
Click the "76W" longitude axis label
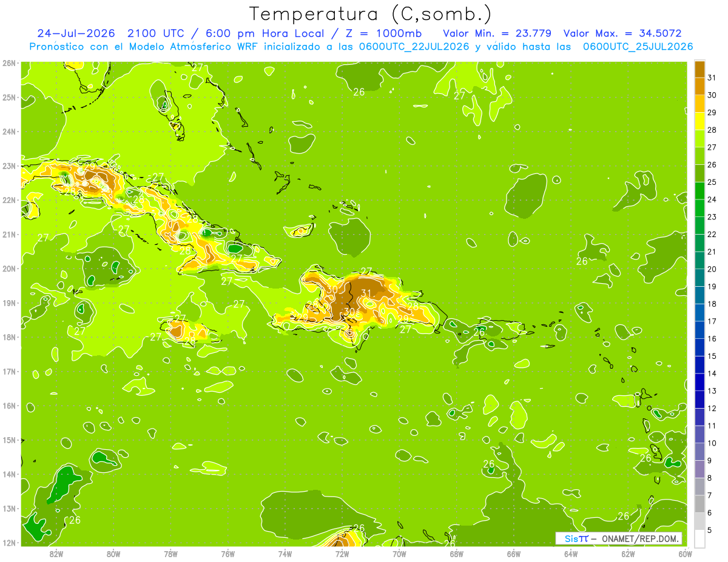click(x=227, y=553)
